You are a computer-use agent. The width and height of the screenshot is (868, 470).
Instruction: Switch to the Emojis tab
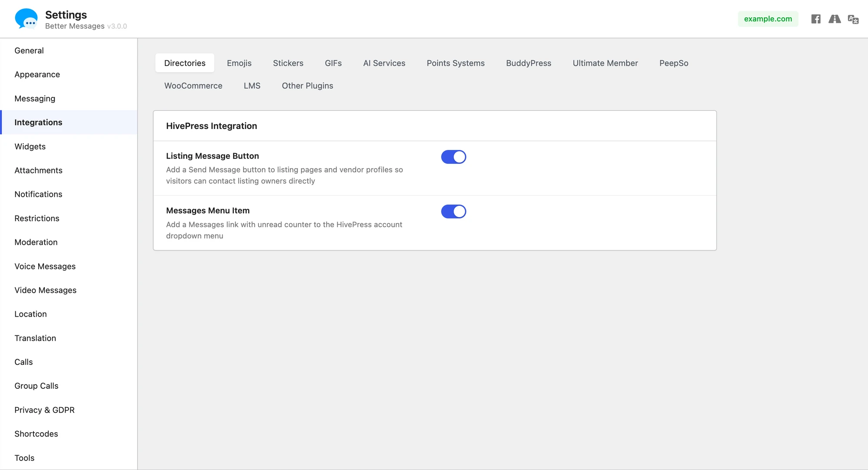point(239,63)
